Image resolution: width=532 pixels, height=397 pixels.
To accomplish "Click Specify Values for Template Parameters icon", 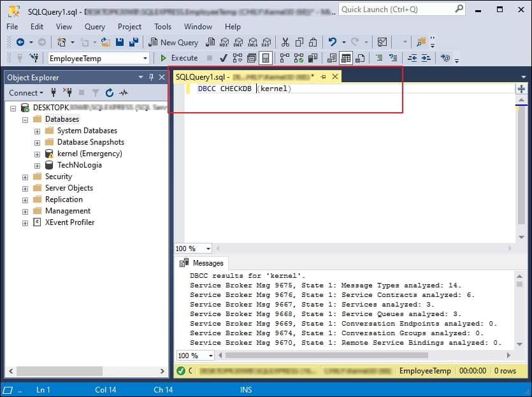I will click(x=445, y=58).
